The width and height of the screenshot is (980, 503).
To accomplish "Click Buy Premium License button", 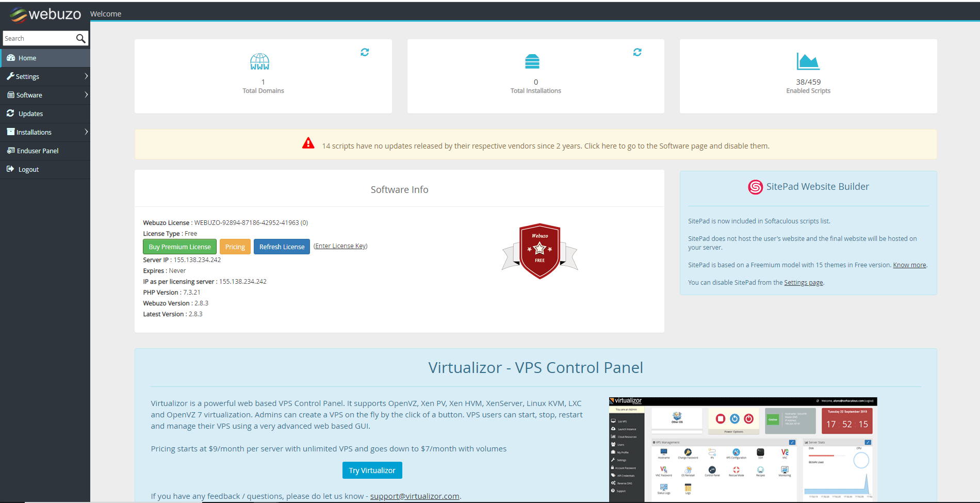I will pyautogui.click(x=179, y=247).
